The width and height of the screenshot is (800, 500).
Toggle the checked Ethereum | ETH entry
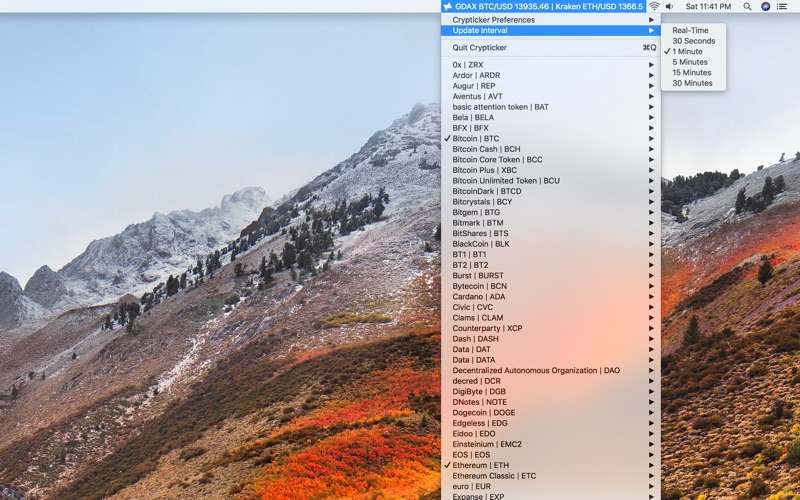480,465
